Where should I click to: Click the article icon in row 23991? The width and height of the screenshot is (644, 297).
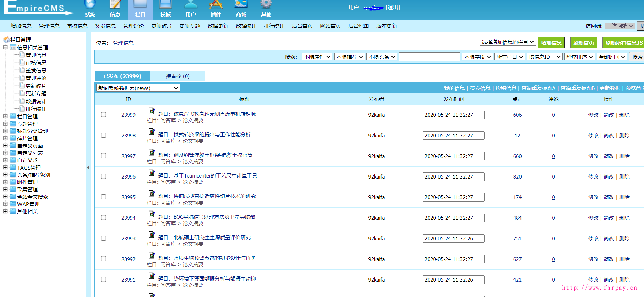tap(152, 276)
